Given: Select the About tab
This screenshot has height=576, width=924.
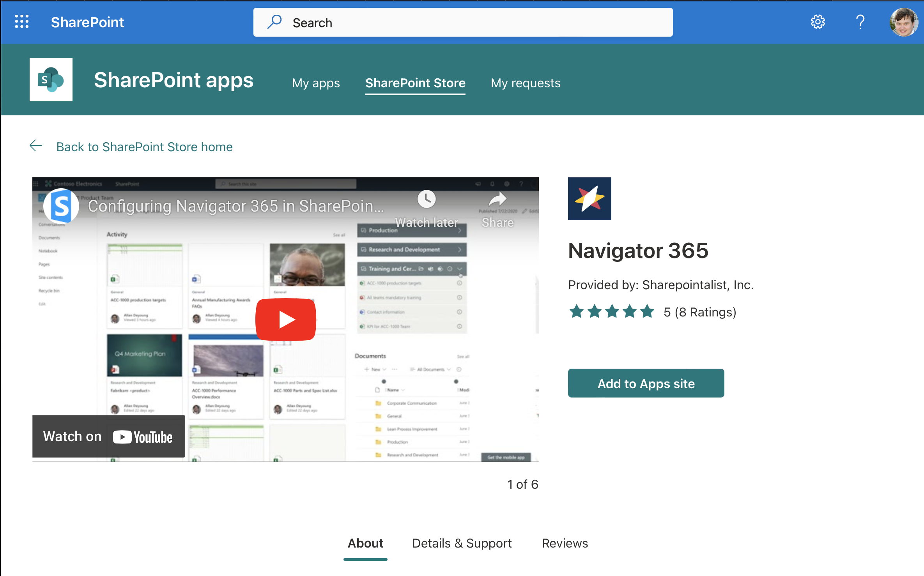Looking at the screenshot, I should point(365,544).
